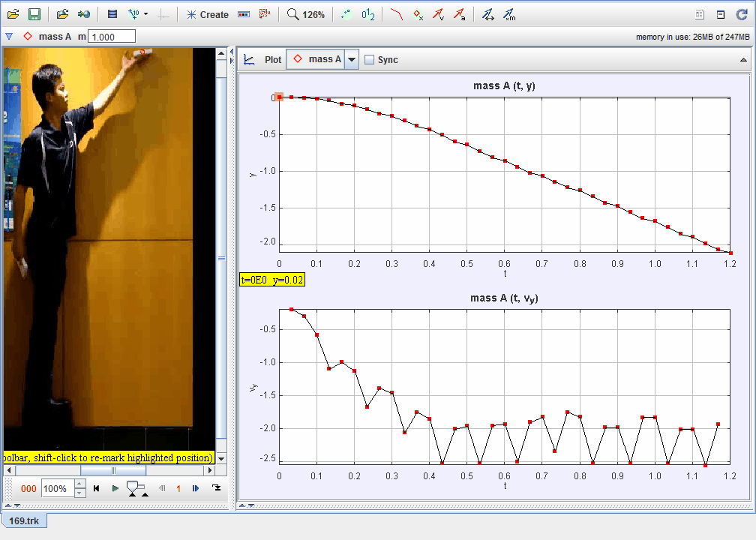Toggle acceleration vectors display icon

[459, 14]
